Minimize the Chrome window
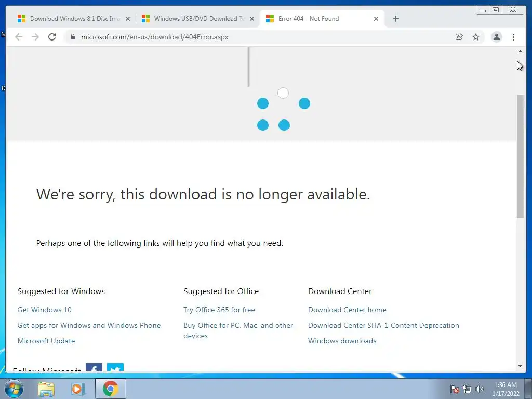This screenshot has height=399, width=532. 483,10
